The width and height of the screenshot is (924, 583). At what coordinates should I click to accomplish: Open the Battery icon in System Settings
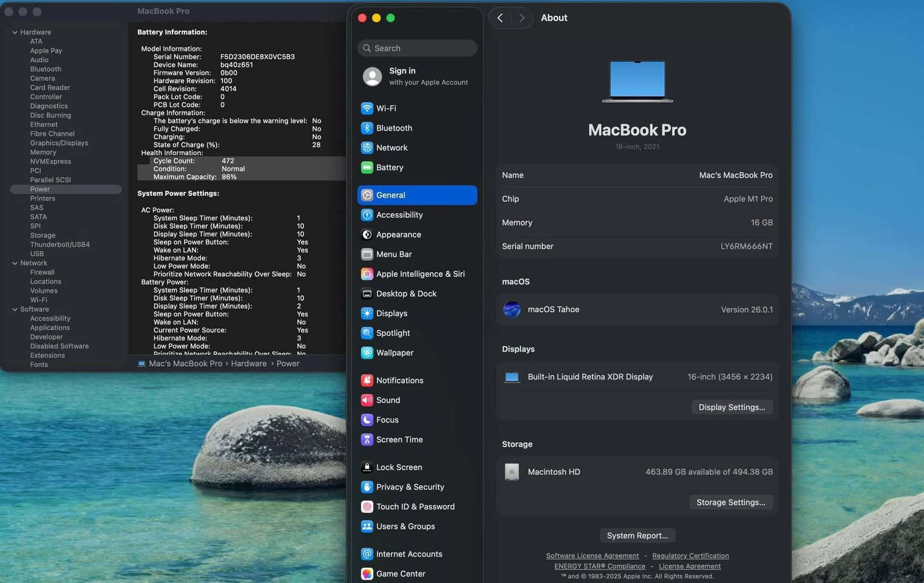pyautogui.click(x=367, y=168)
